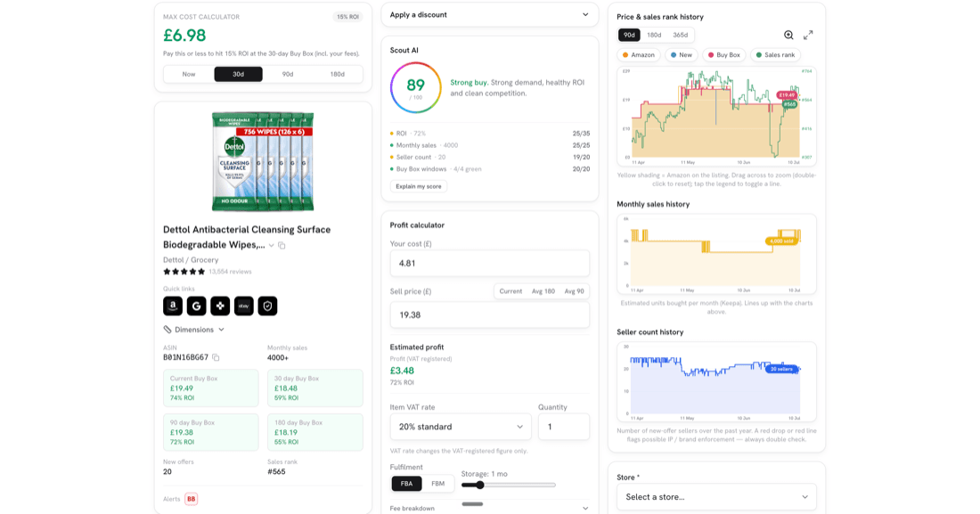Open the shield check quick link icon

click(x=267, y=306)
